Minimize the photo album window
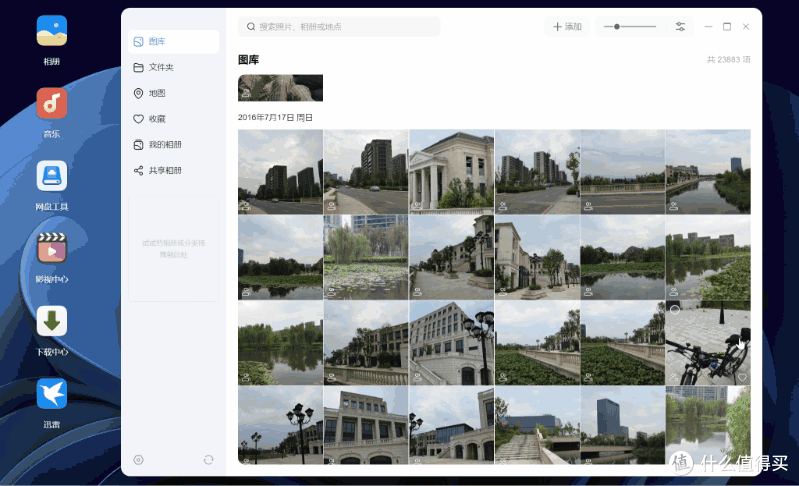The image size is (799, 486). click(708, 26)
